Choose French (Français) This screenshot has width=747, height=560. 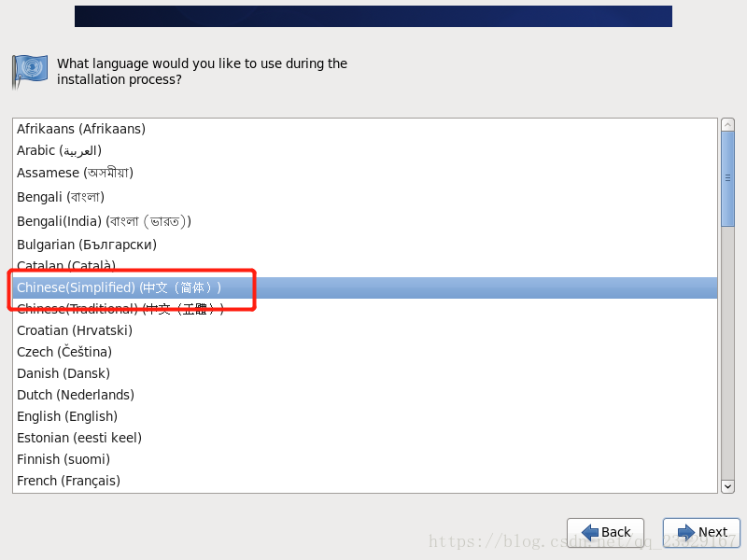[x=365, y=481]
